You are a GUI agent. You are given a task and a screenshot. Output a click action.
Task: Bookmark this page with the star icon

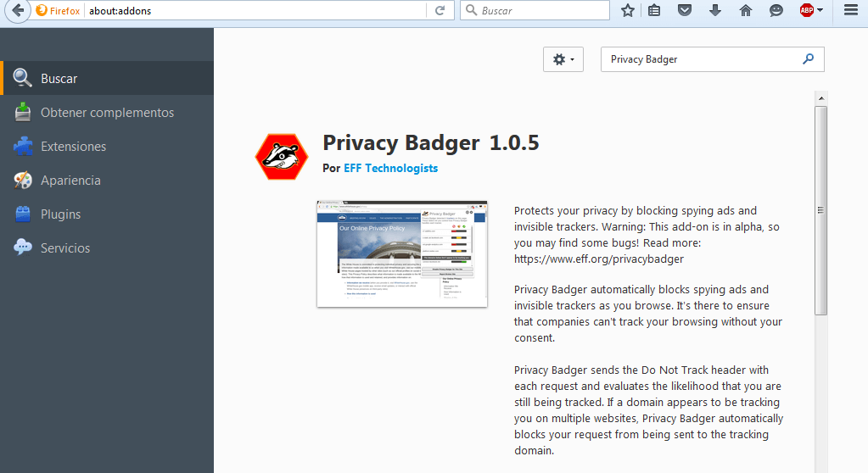click(627, 10)
